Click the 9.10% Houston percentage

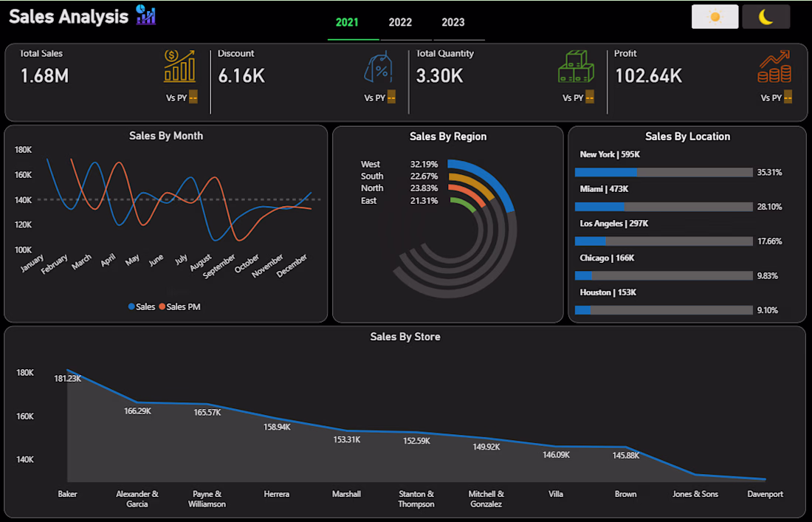(x=768, y=310)
